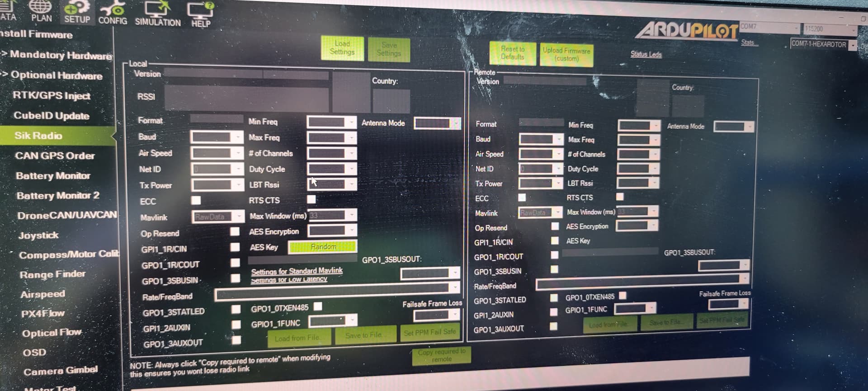868x391 pixels.
Task: Select Range Finder sidebar item
Action: pyautogui.click(x=52, y=274)
